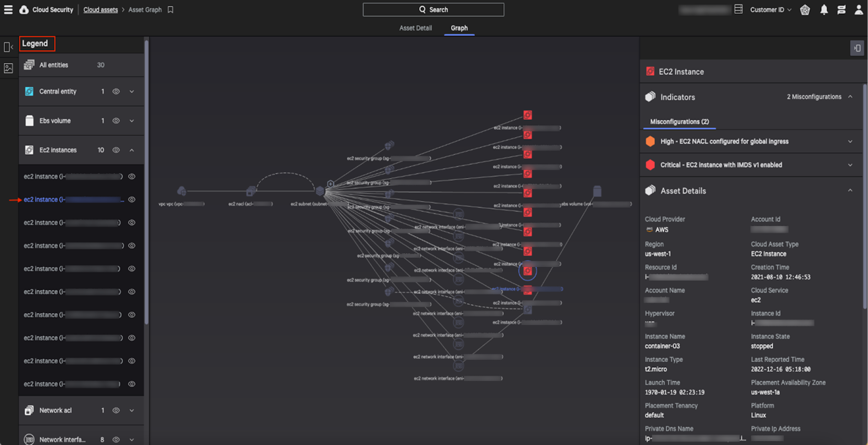Click the All entities stack icon
The width and height of the screenshot is (868, 445).
coord(29,65)
